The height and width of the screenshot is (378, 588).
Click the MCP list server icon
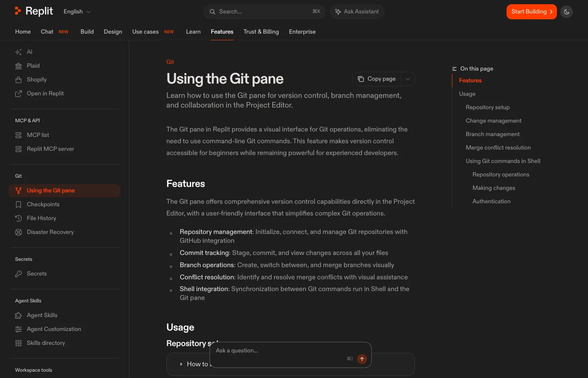point(18,135)
